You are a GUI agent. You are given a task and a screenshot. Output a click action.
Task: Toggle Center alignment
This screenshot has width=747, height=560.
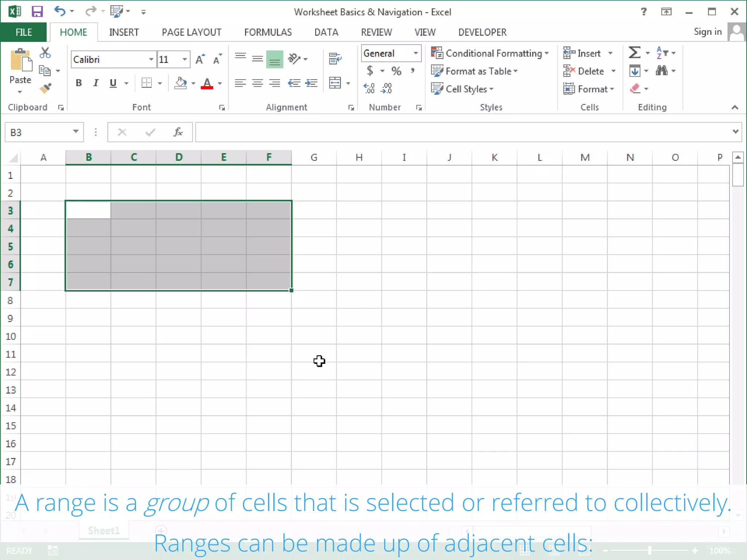[x=258, y=83]
